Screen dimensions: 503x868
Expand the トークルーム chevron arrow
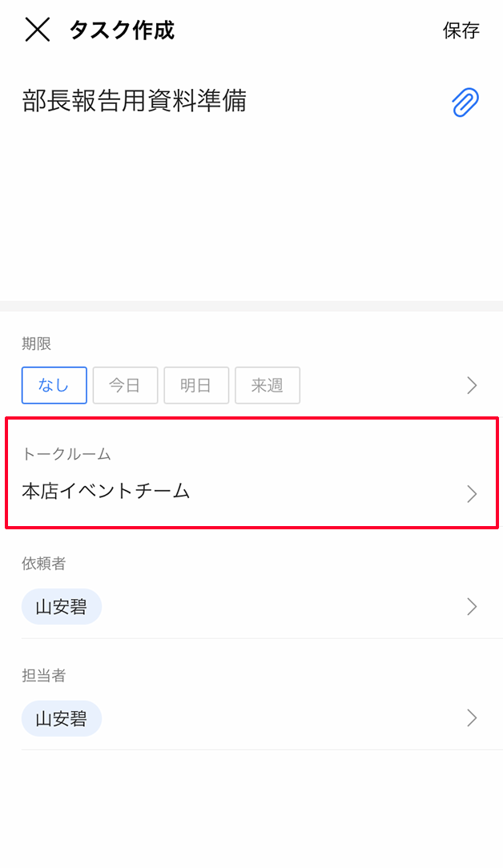click(472, 494)
